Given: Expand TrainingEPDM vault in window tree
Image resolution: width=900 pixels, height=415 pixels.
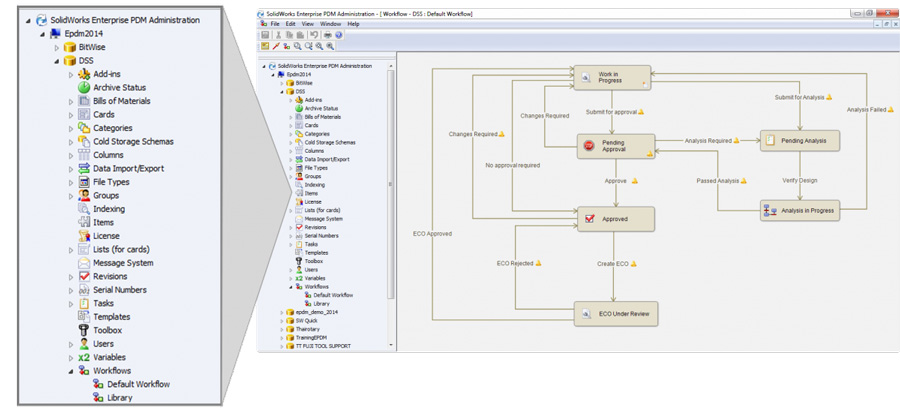Looking at the screenshot, I should (x=282, y=338).
